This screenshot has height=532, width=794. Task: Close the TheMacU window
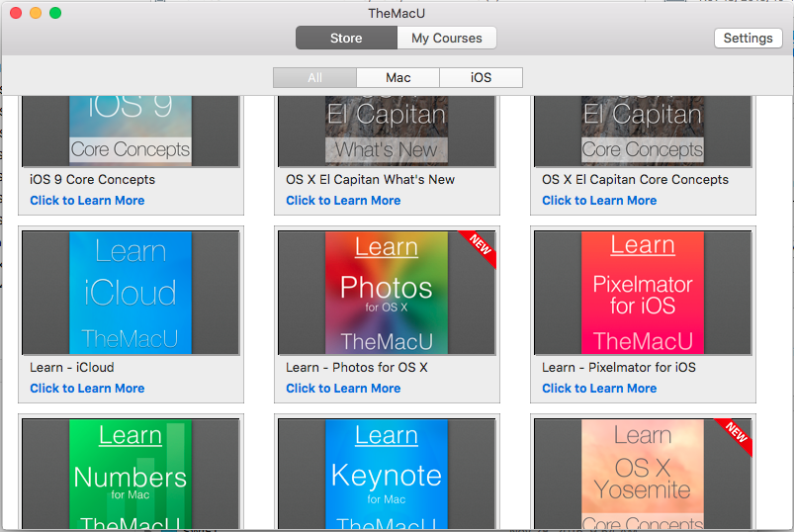point(16,13)
